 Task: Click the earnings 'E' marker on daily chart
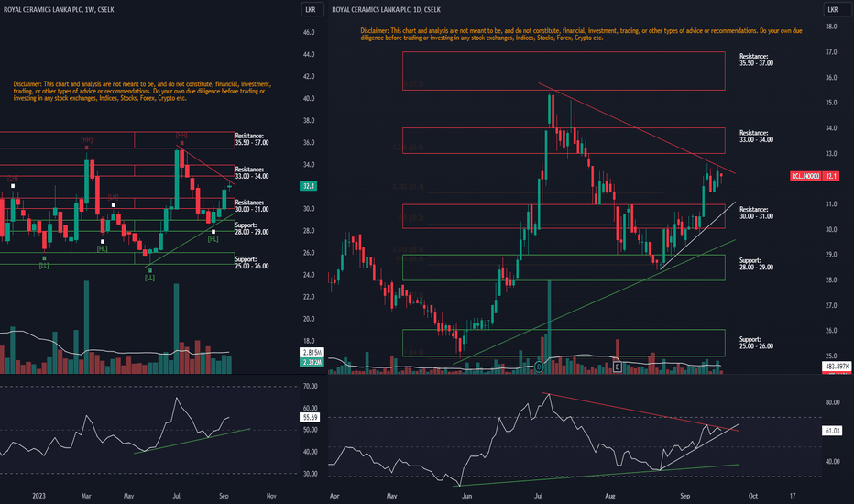point(617,367)
